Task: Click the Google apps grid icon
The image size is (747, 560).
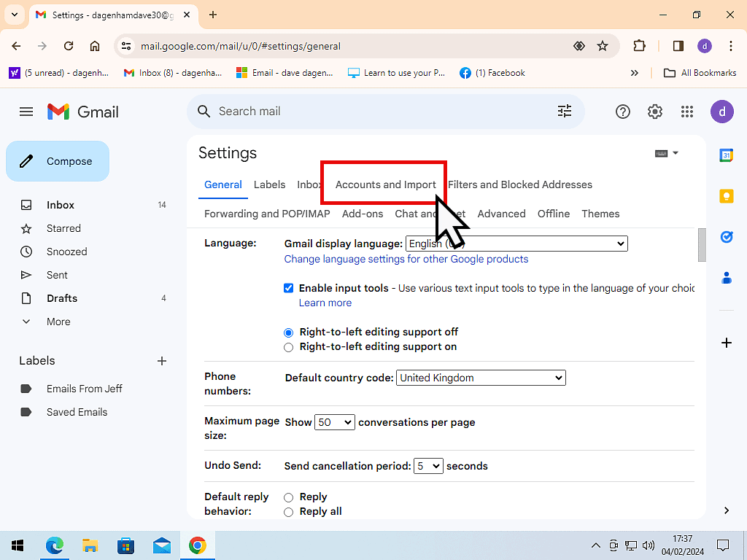Action: pyautogui.click(x=686, y=112)
